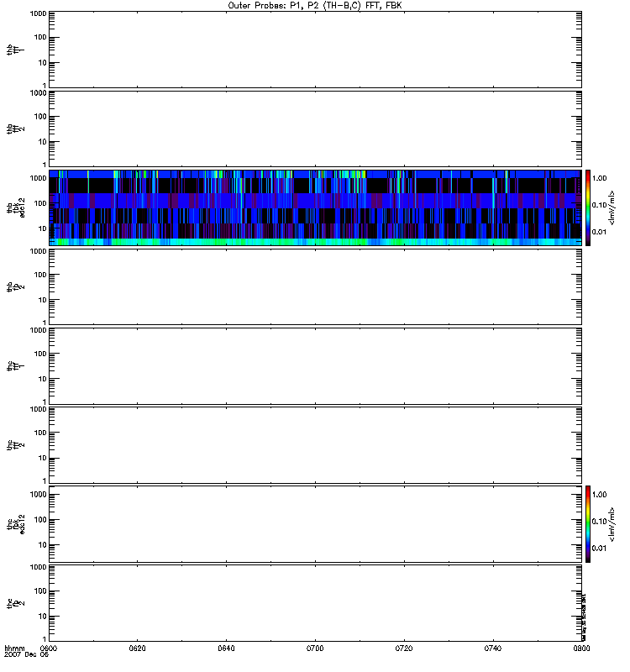Click the <|mV/m|> unit label beside thc color bar
The image size is (630, 672).
coord(612,524)
